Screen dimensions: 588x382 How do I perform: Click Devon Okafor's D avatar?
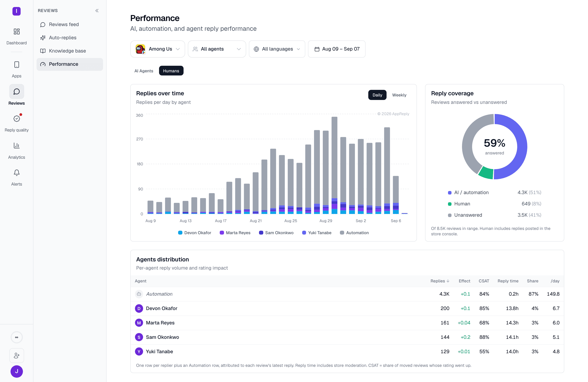click(x=139, y=308)
